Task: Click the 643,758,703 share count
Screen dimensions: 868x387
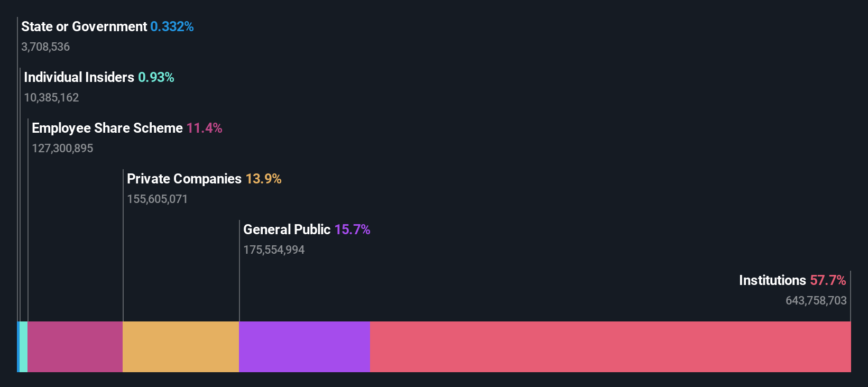Action: tap(816, 300)
